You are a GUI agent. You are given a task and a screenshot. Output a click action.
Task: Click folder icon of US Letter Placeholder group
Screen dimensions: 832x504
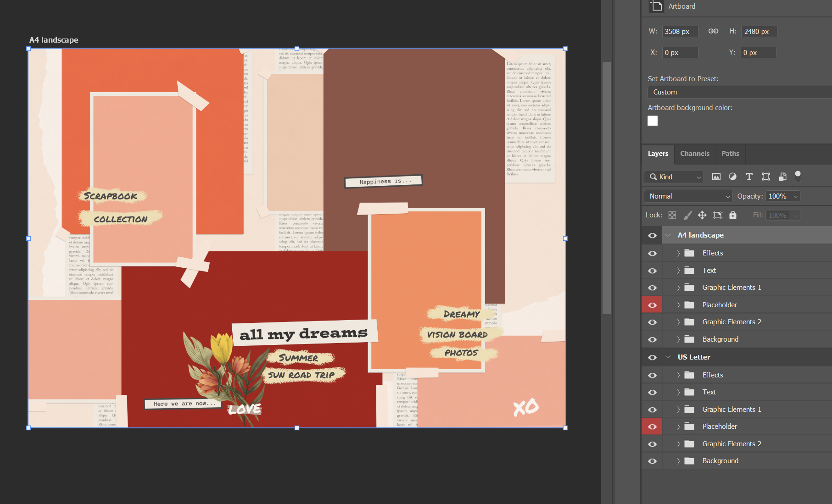(x=689, y=426)
